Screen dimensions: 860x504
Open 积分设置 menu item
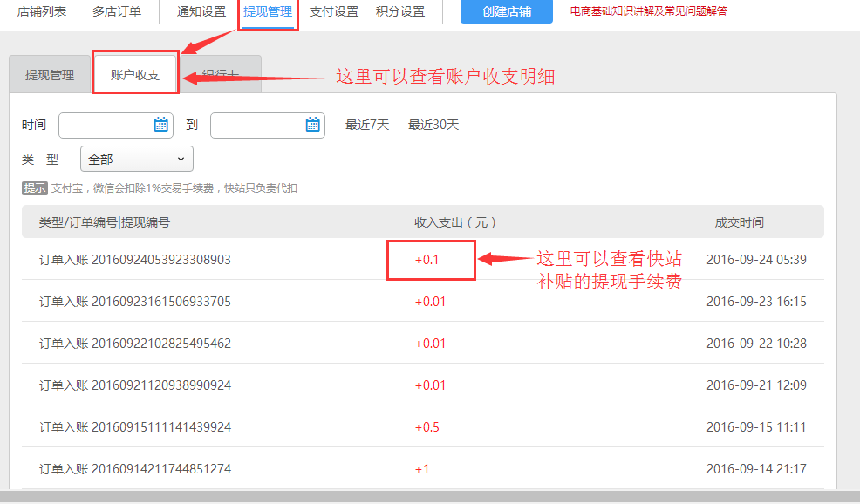(x=400, y=12)
